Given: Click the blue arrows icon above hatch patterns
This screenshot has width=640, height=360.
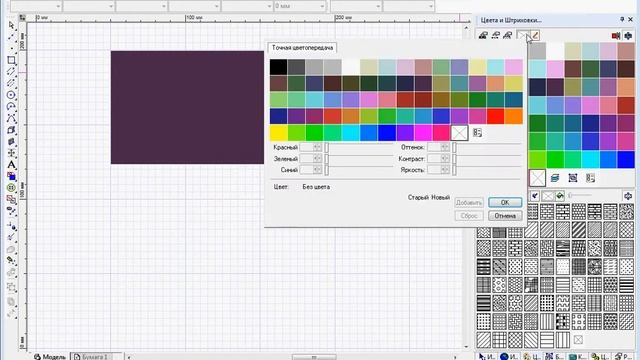Looking at the screenshot, I should (x=628, y=196).
